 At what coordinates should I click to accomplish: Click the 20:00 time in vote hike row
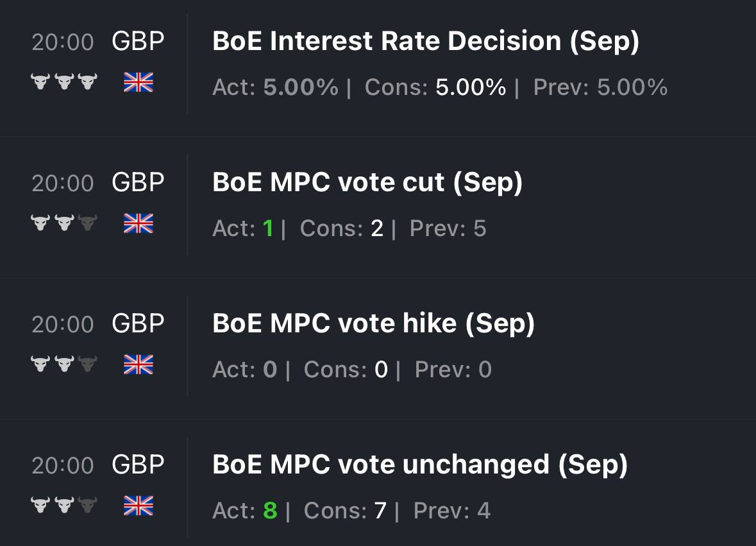pos(63,324)
